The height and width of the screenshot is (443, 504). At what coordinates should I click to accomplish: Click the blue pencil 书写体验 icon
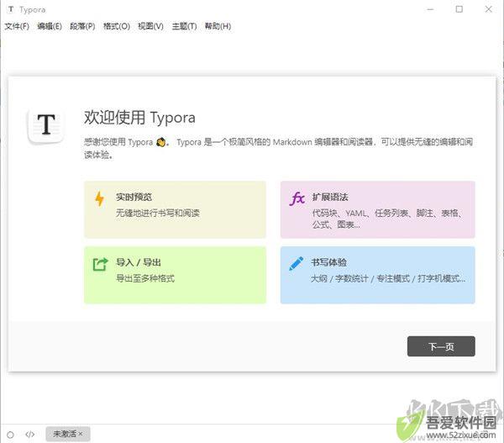296,263
